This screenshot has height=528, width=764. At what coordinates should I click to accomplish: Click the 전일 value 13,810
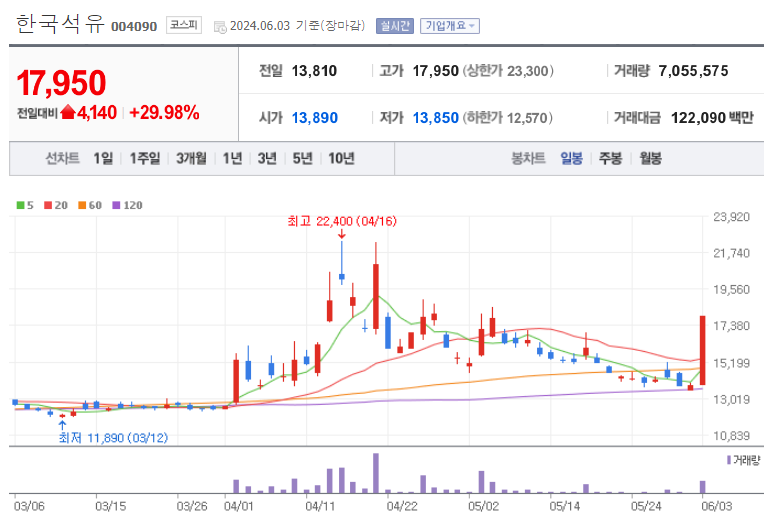tap(314, 71)
